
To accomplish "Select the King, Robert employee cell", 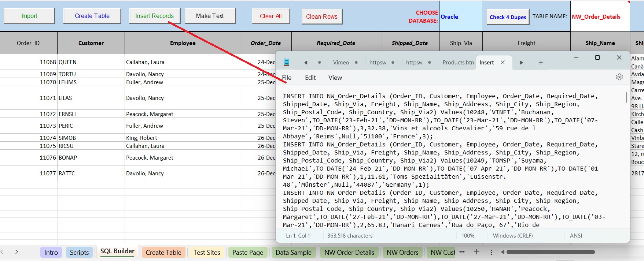I will (x=183, y=138).
